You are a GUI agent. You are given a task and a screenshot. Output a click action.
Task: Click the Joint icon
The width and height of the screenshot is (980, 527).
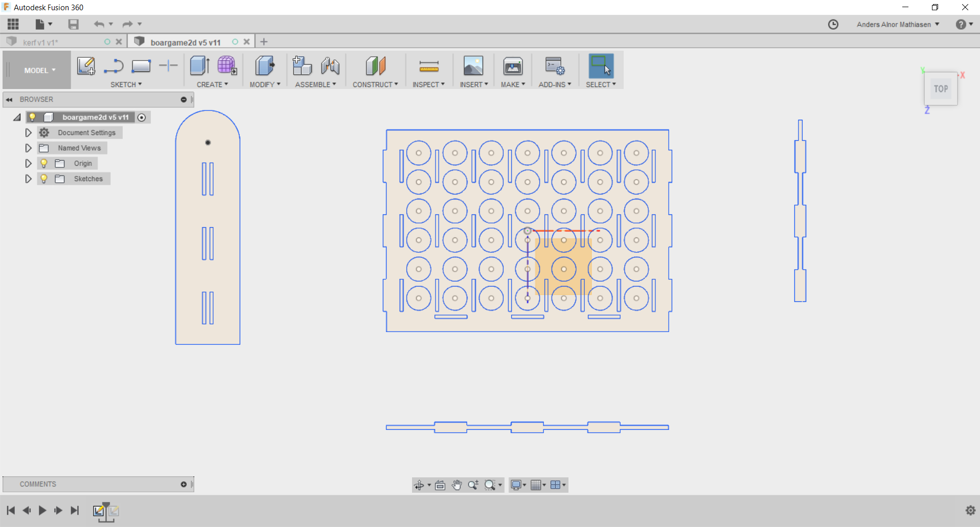tap(330, 66)
